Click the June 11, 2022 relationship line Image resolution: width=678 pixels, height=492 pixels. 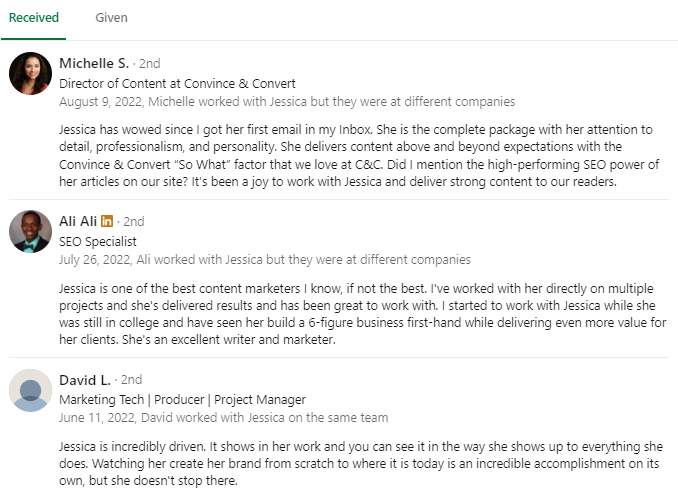[224, 418]
